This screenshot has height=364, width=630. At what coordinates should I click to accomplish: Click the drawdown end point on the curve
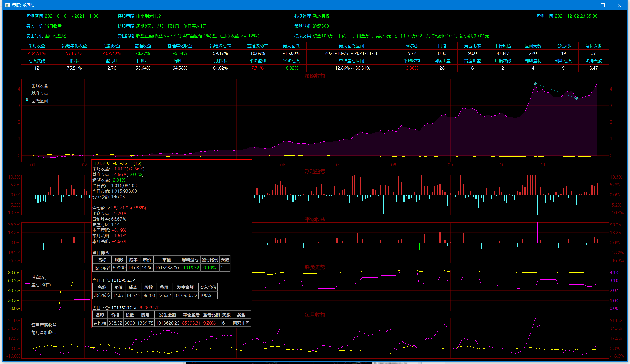(577, 98)
